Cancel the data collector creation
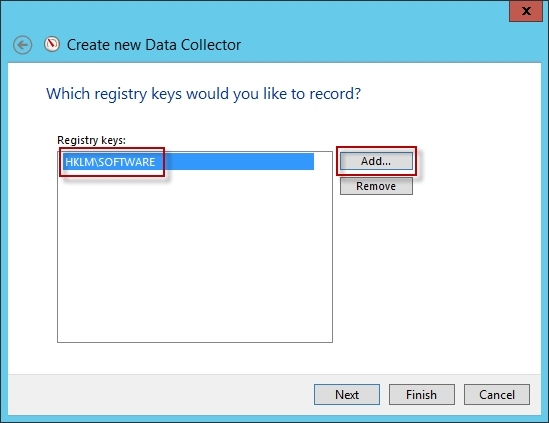Image resolution: width=549 pixels, height=423 pixels. click(x=497, y=395)
